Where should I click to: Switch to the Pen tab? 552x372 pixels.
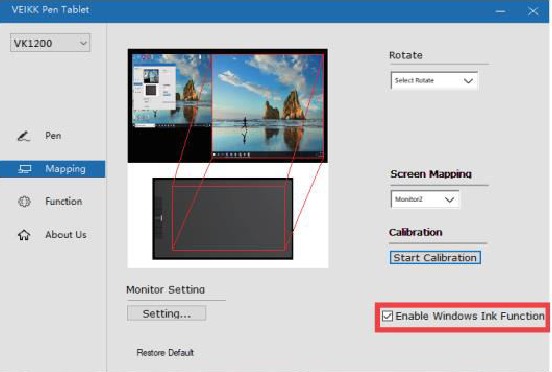coord(53,136)
